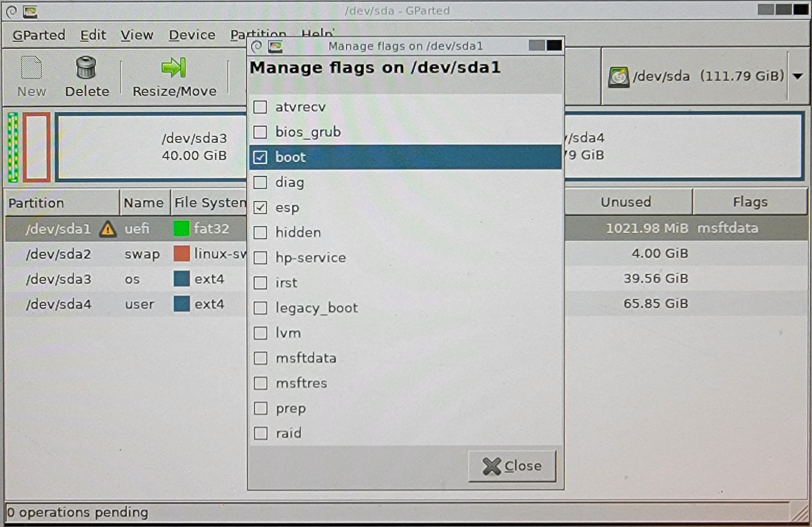Image resolution: width=812 pixels, height=527 pixels.
Task: Enable the msftdata flag checkbox
Action: click(261, 358)
